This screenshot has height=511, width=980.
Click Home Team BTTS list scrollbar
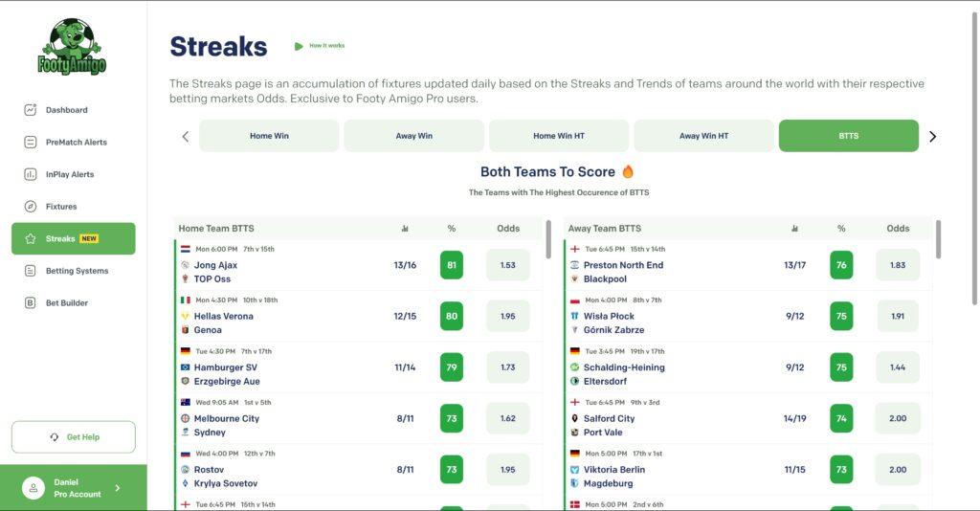pos(548,239)
